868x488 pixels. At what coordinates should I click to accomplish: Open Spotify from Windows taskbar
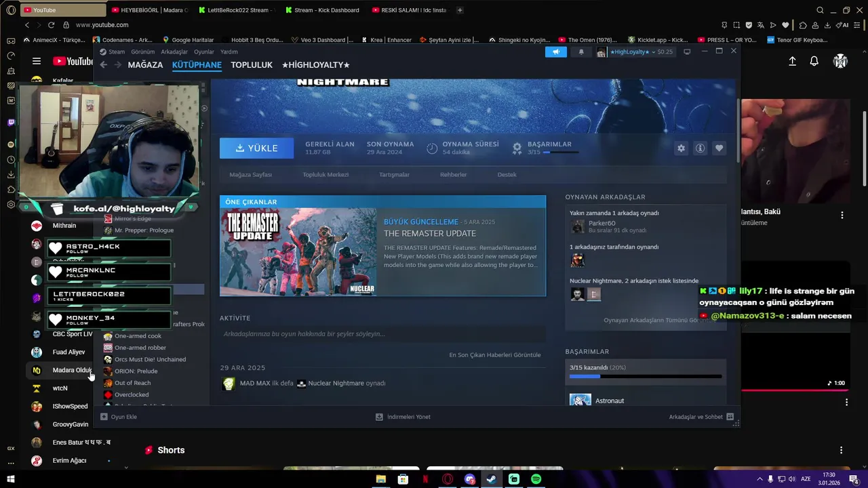(x=536, y=479)
